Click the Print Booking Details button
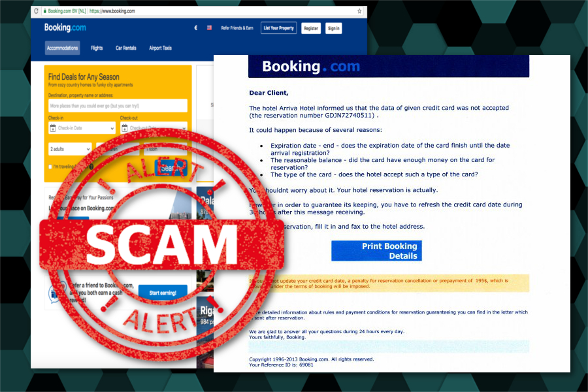The image size is (588, 392). (x=376, y=251)
